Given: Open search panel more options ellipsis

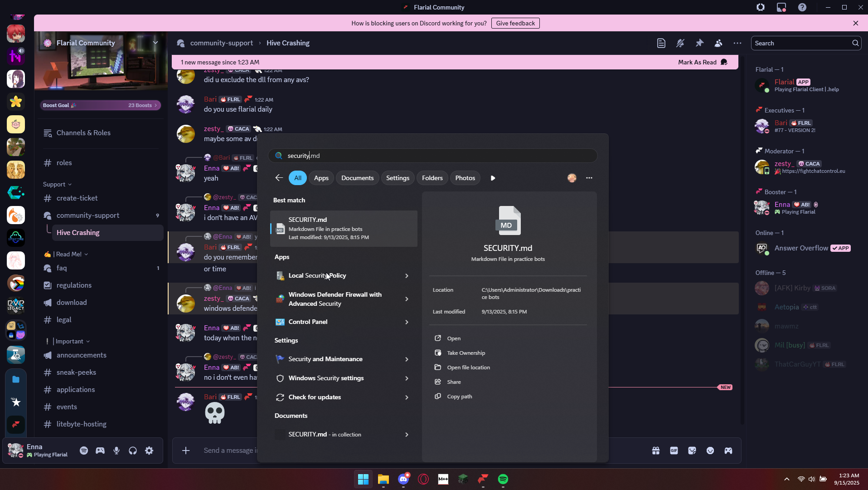Looking at the screenshot, I should [589, 178].
